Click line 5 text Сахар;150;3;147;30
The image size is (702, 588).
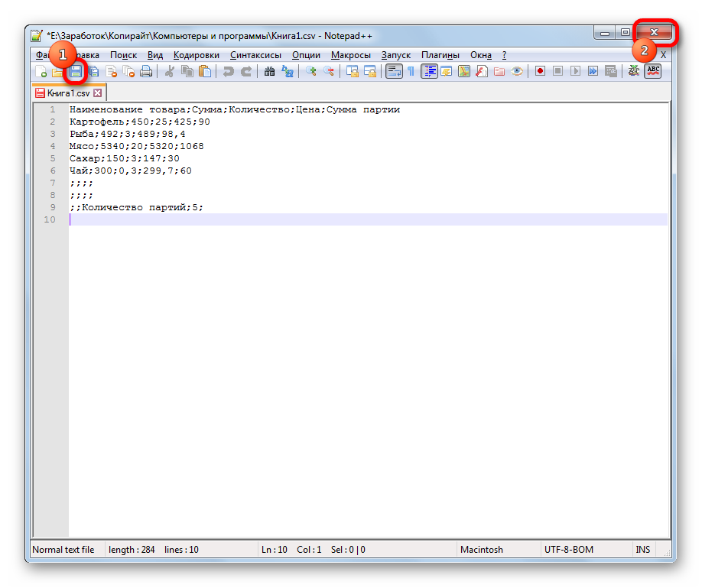click(124, 158)
